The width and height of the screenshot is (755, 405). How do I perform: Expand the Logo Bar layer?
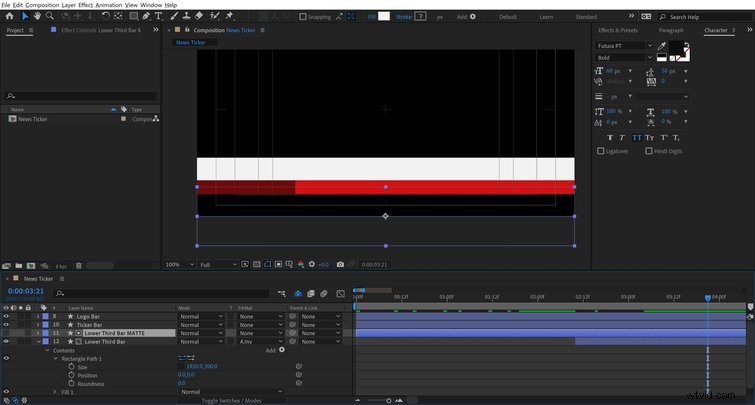click(x=38, y=316)
